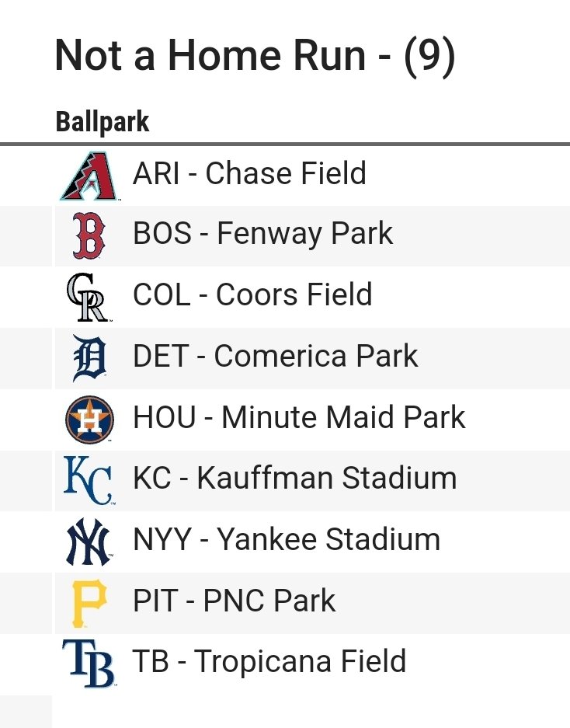Click the Boston Red Sox logo
This screenshot has height=728, width=570.
point(89,235)
